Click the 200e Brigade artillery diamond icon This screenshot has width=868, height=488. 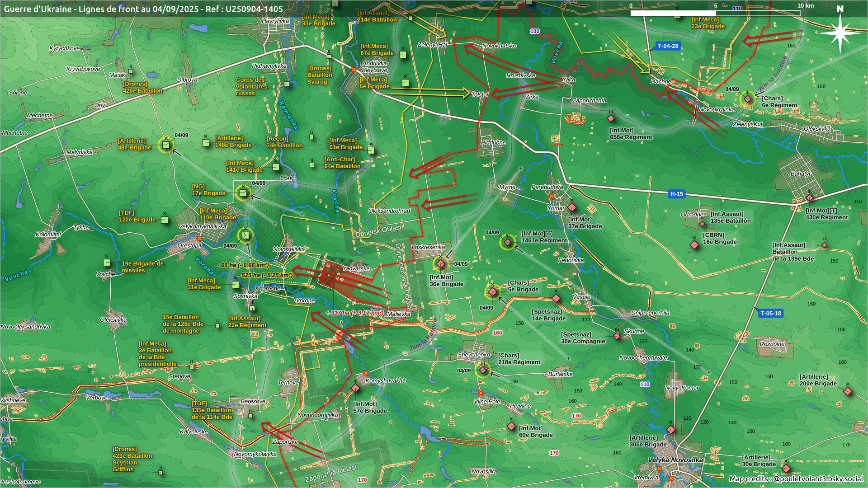pyautogui.click(x=848, y=391)
